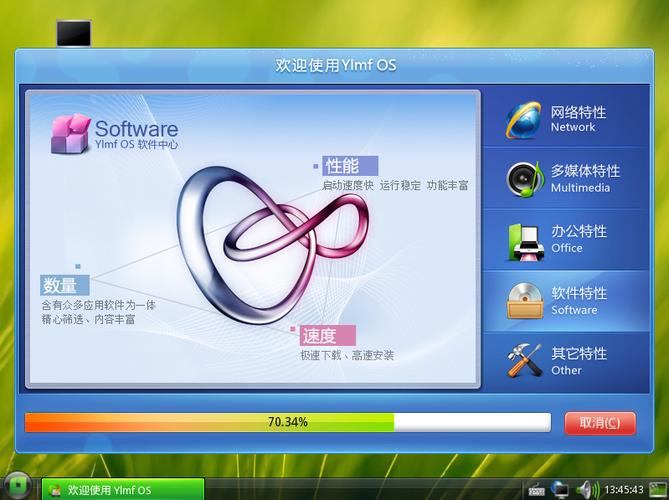Click the window title 欢迎使用Ylmf OS
The height and width of the screenshot is (500, 669).
(335, 65)
